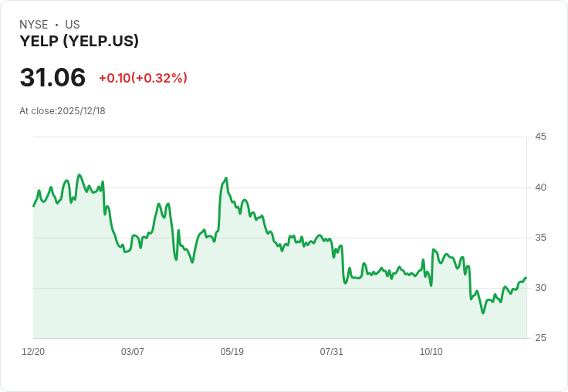The height and width of the screenshot is (392, 568).
Task: Click the At close 2025/12/18 timestamp
Action: (x=63, y=111)
